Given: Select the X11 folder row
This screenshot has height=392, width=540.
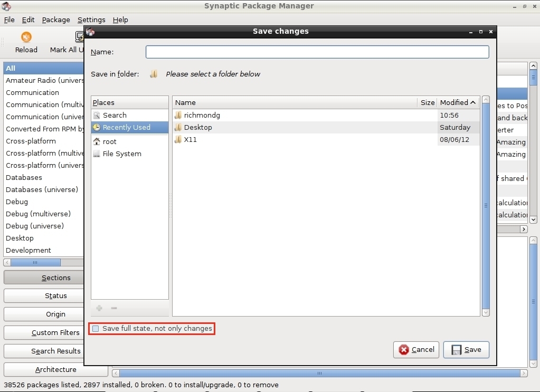Looking at the screenshot, I should (326, 139).
